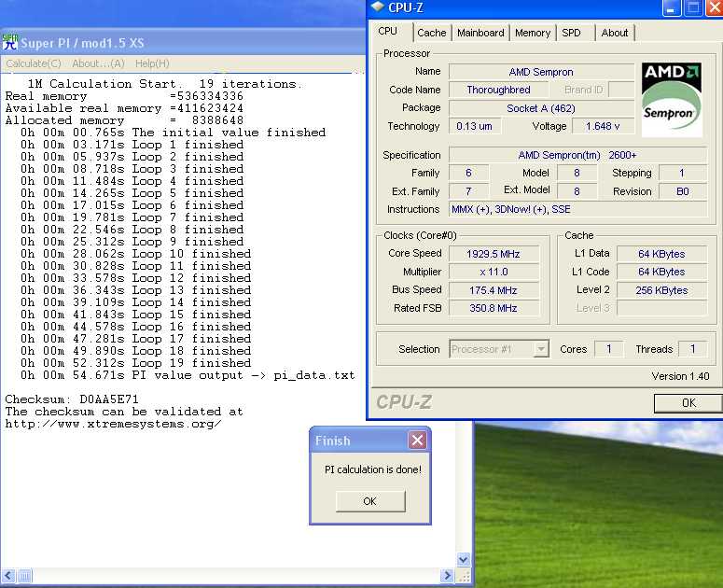This screenshot has height=588, width=723.
Task: Click the Name field showing AMD Sempron
Action: pos(541,72)
